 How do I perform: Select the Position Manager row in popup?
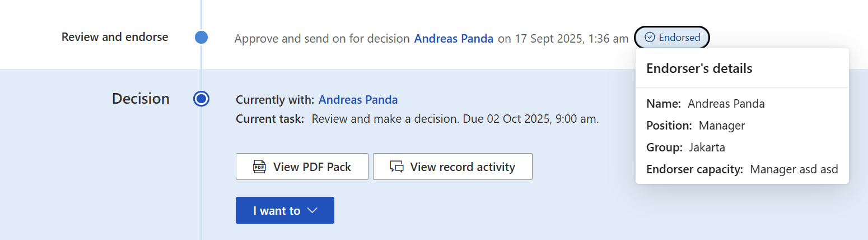pos(696,126)
